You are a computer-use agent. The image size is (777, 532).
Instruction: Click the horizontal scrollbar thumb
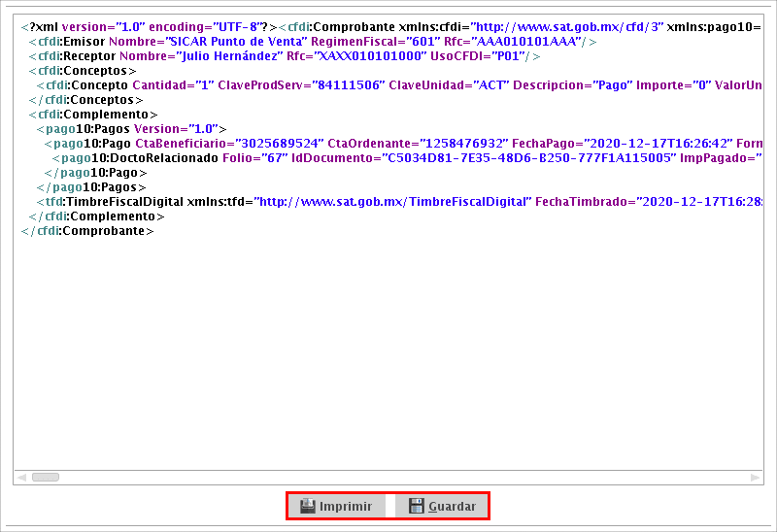tap(45, 477)
